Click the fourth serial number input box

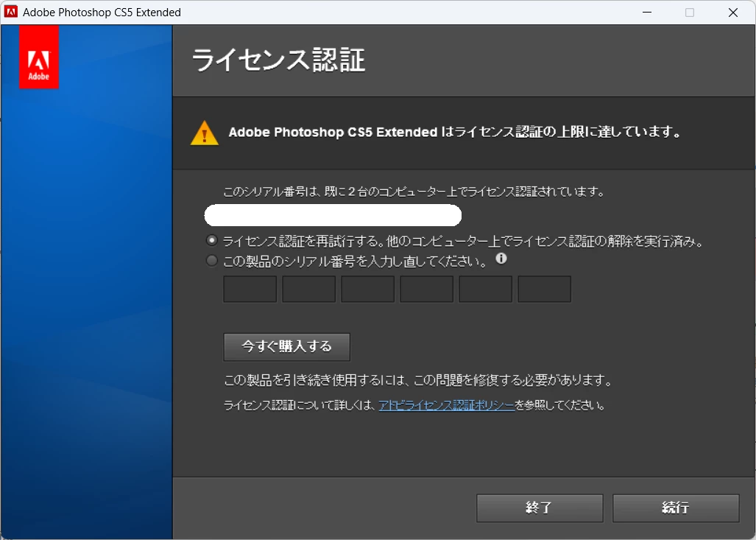[426, 289]
